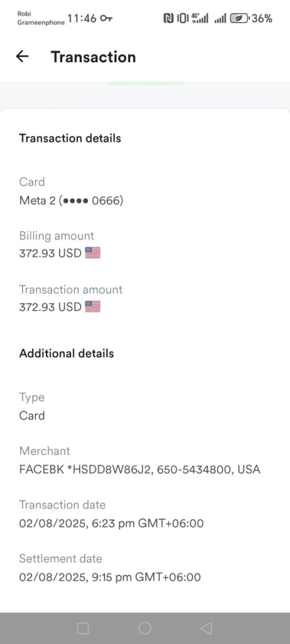Tap the US flag beside Transaction amount
Viewport: 290px width, 644px height.
click(x=93, y=307)
